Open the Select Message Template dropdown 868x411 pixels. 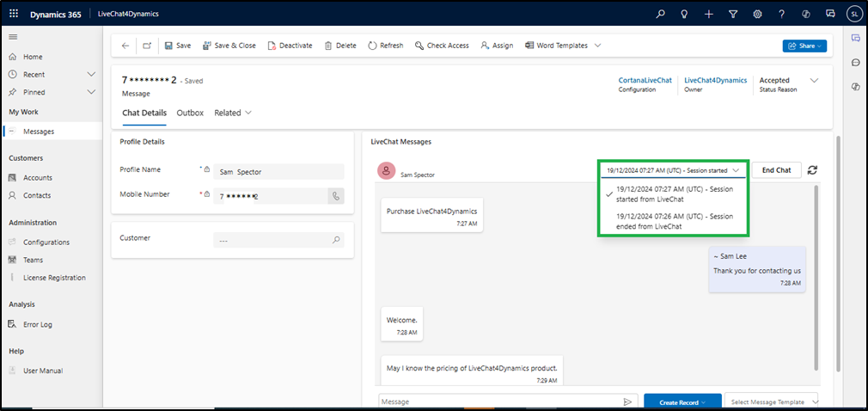[771, 402]
